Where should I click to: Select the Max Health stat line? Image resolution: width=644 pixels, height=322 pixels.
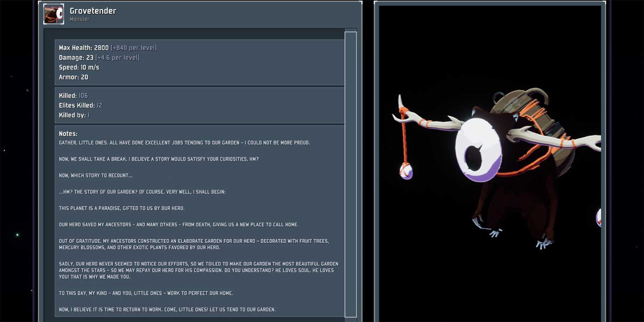108,48
